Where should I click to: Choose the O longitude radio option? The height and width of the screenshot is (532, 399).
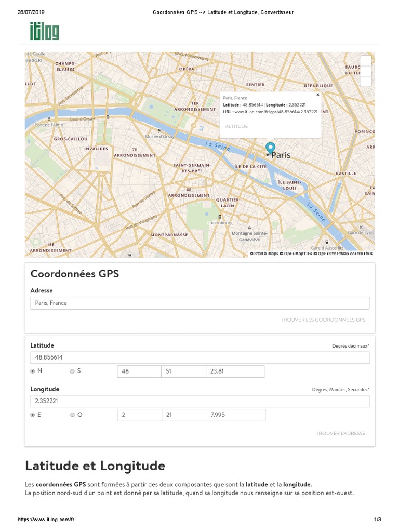pos(72,415)
